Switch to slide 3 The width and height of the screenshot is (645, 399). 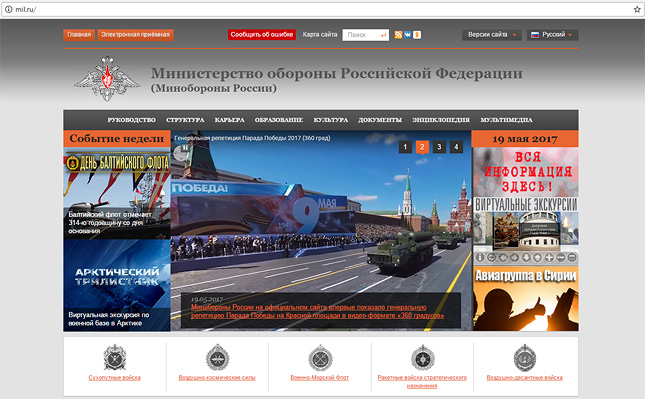(439, 147)
